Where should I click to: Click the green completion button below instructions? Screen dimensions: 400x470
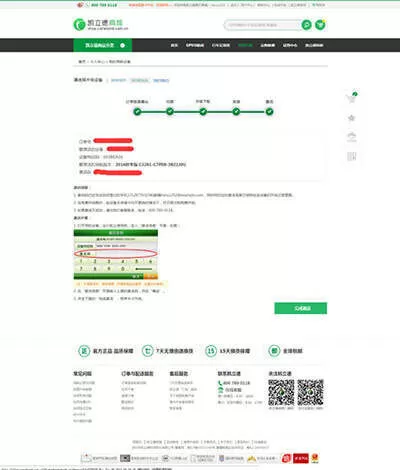pyautogui.click(x=301, y=308)
